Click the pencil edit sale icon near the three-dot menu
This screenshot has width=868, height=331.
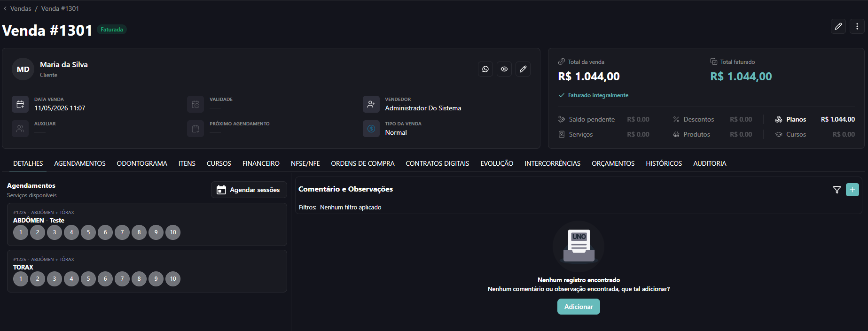point(838,26)
